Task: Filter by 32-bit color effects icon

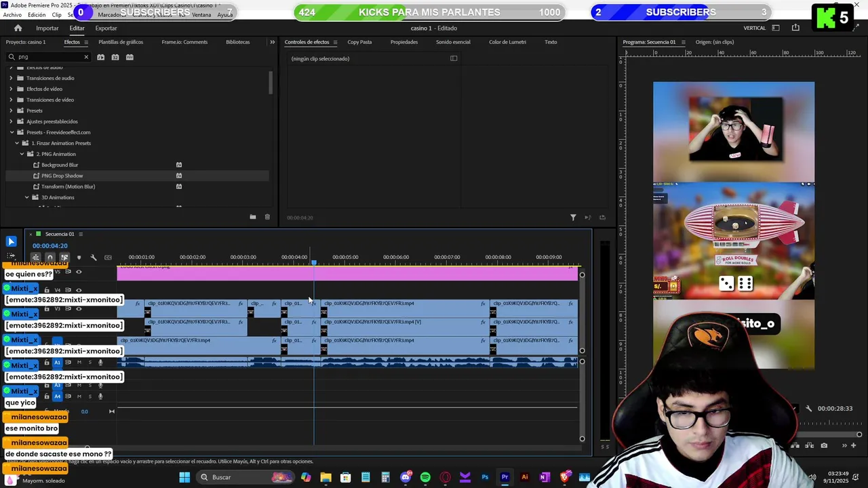Action: (x=115, y=57)
